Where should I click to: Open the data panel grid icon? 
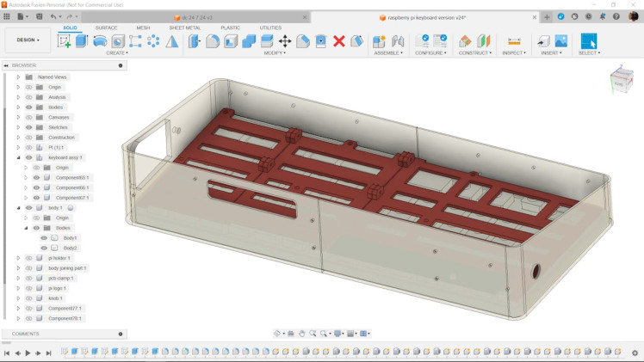tap(7, 17)
